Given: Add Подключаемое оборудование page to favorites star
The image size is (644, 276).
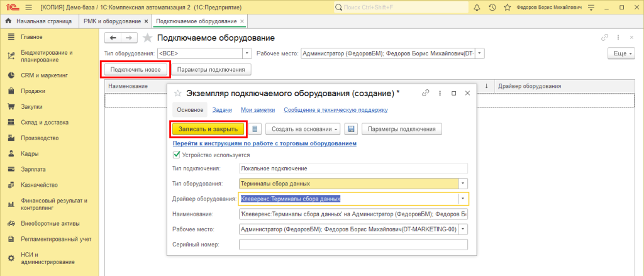Looking at the screenshot, I should click(147, 38).
